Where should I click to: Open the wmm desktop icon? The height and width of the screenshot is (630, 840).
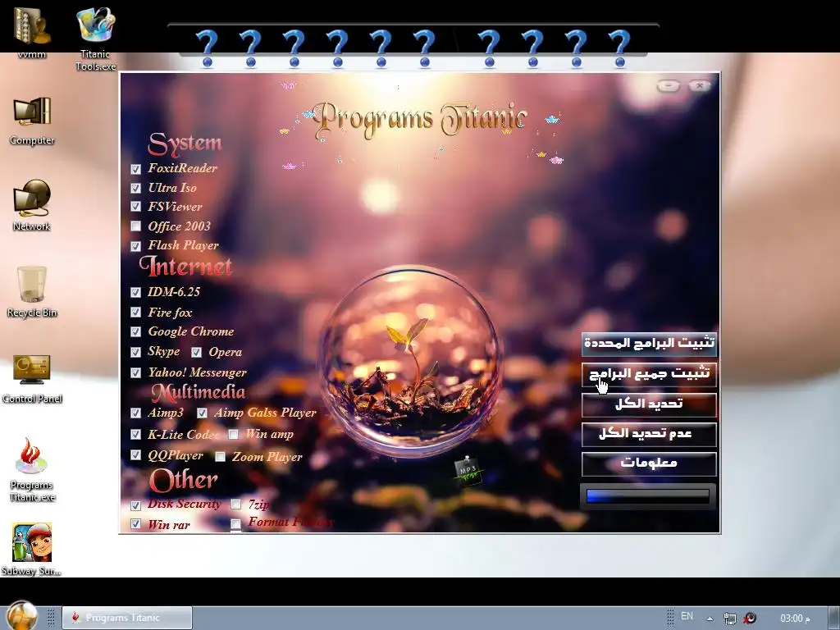[32, 31]
